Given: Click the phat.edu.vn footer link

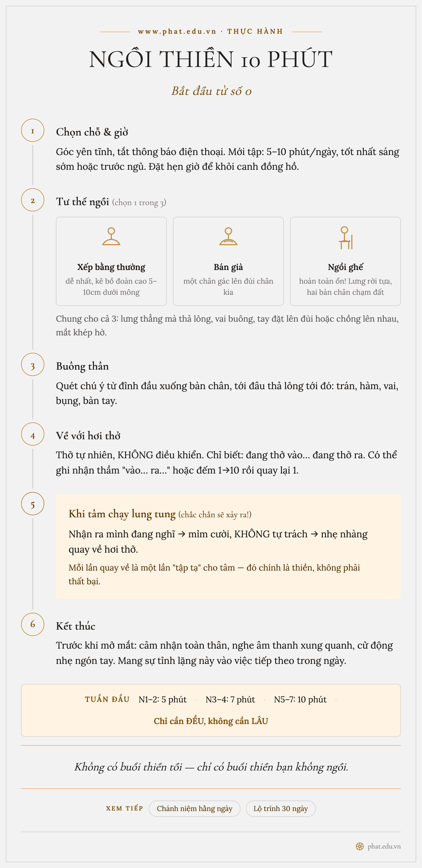Looking at the screenshot, I should (x=384, y=846).
